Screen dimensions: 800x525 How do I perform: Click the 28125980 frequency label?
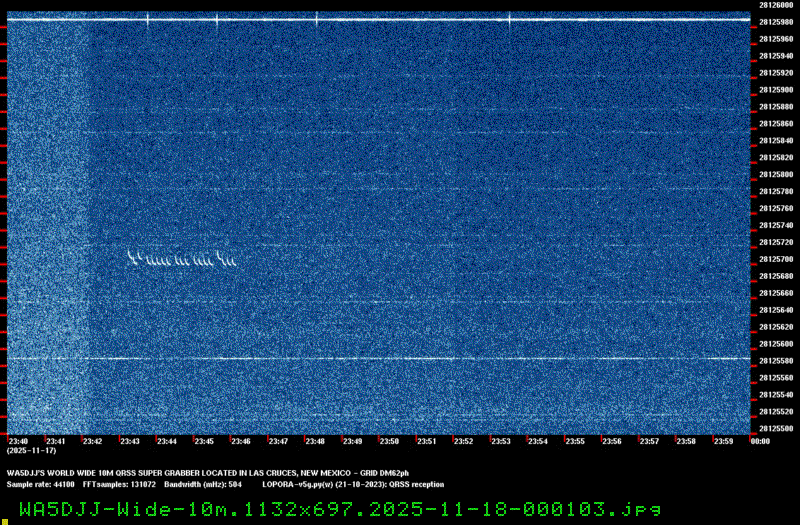coord(776,22)
